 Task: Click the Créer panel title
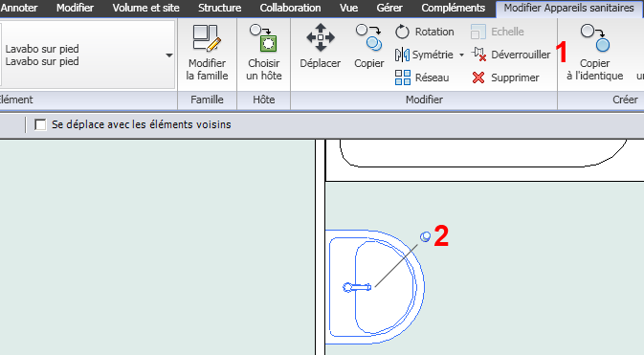[x=625, y=100]
